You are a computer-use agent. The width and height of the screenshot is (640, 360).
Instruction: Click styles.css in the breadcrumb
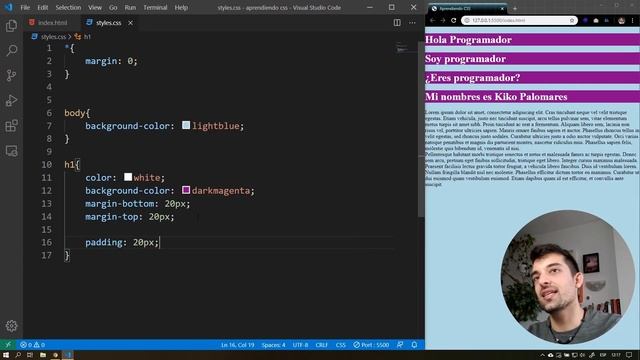click(x=53, y=37)
